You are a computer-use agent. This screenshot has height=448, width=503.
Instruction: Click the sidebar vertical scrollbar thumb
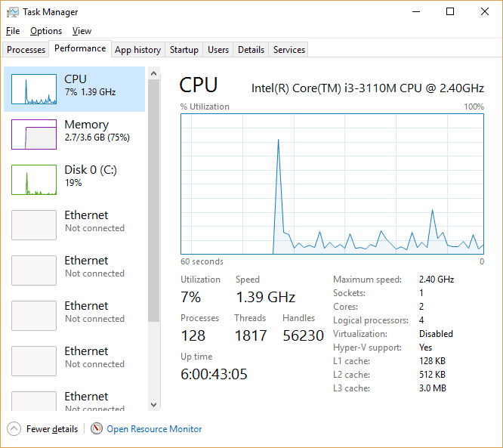click(x=153, y=200)
